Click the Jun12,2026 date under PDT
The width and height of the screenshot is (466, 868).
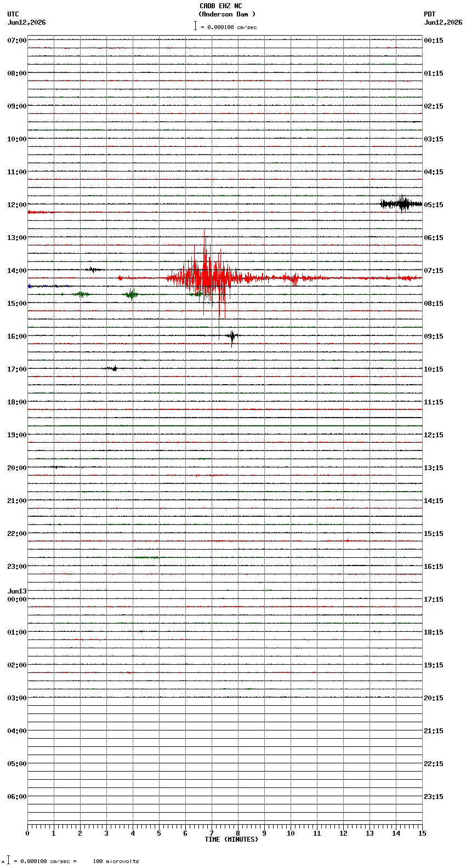click(x=443, y=22)
